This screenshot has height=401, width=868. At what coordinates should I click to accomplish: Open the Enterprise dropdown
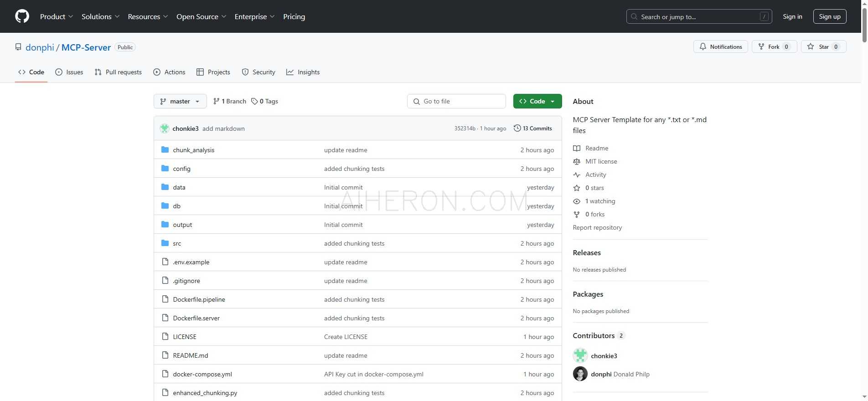coord(254,16)
